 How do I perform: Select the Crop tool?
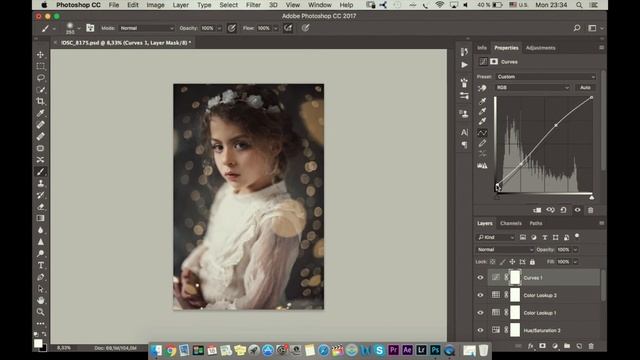pos(40,101)
